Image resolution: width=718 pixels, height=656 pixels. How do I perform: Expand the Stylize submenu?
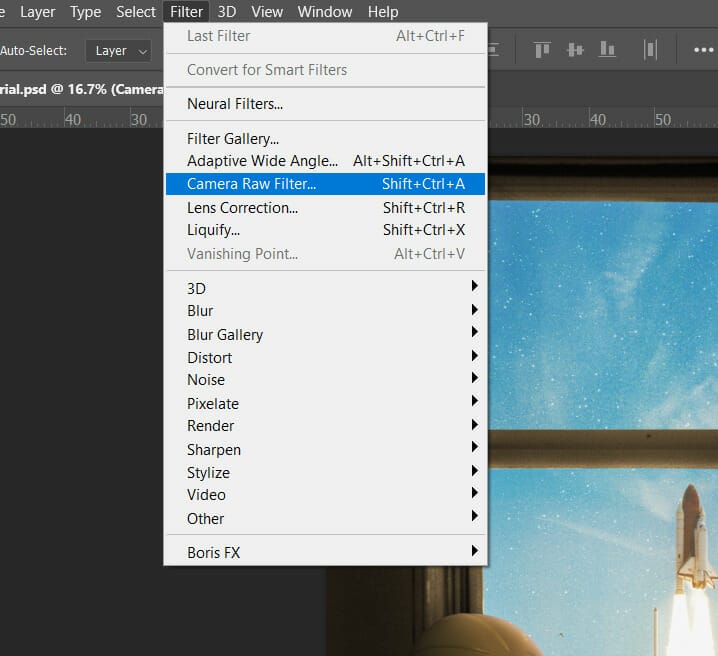tap(325, 472)
